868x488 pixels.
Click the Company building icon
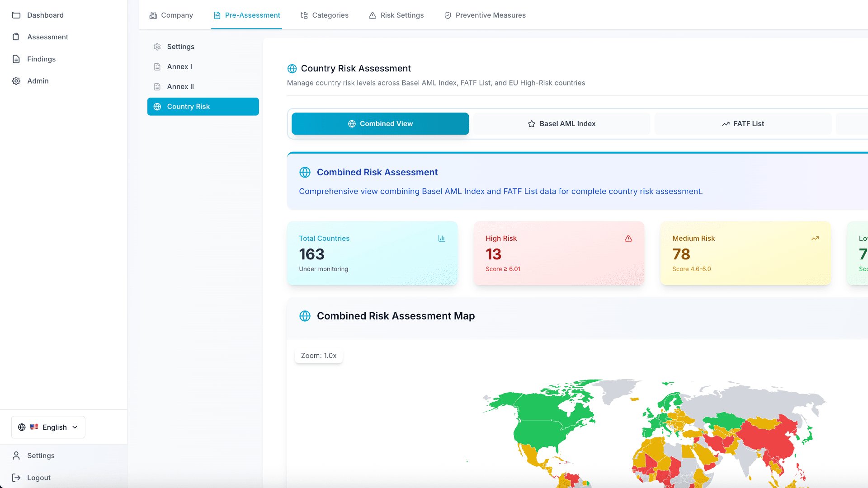tap(153, 15)
